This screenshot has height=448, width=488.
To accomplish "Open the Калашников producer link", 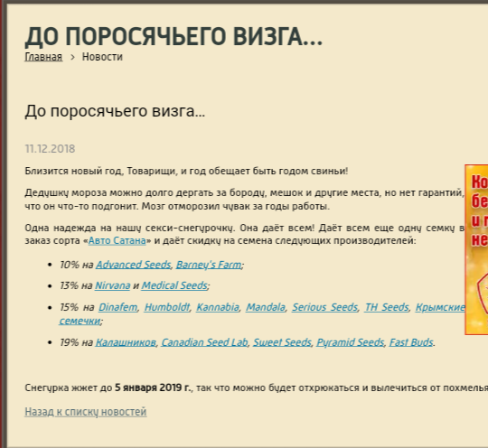I will click(x=126, y=342).
